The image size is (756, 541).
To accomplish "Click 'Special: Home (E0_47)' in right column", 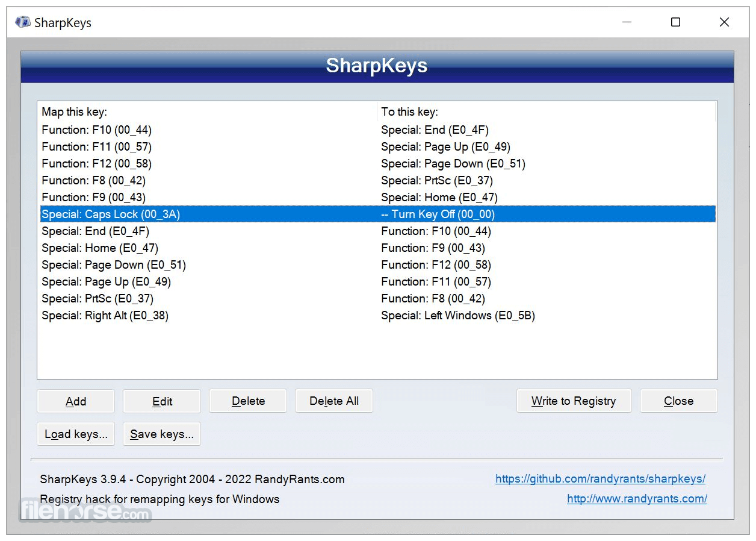I will pos(439,197).
